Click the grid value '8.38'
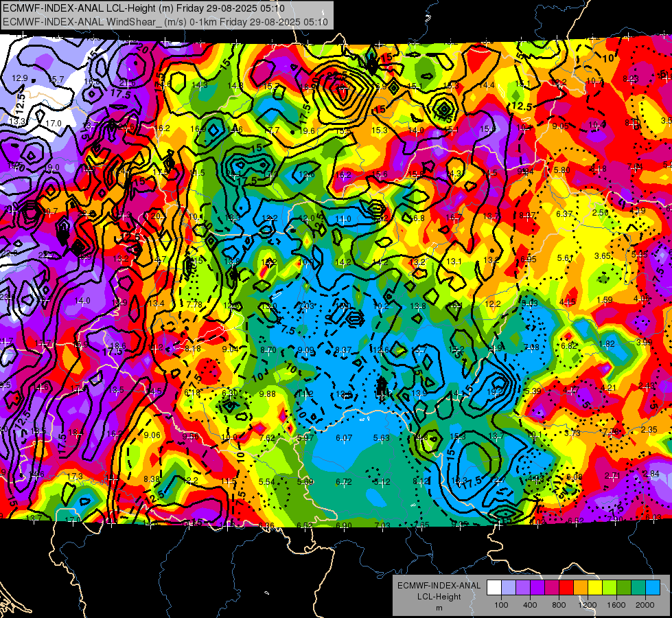Screen dimensions: 672x618 tap(152, 479)
